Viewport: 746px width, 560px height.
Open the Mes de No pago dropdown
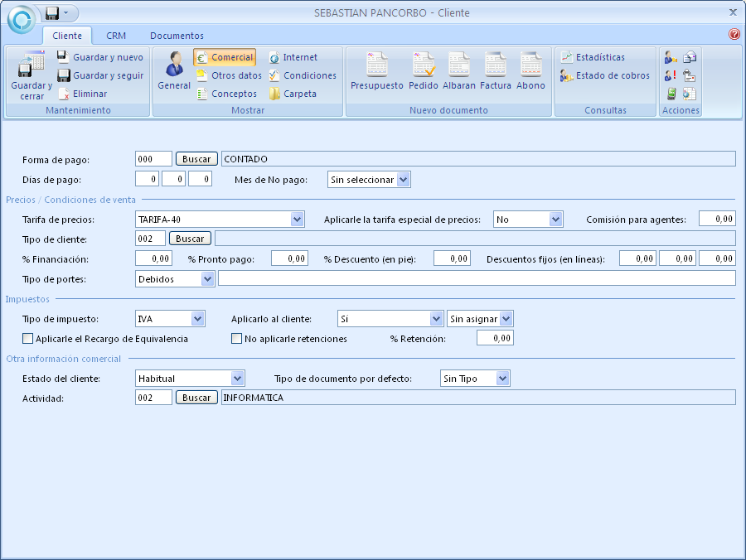click(x=403, y=180)
